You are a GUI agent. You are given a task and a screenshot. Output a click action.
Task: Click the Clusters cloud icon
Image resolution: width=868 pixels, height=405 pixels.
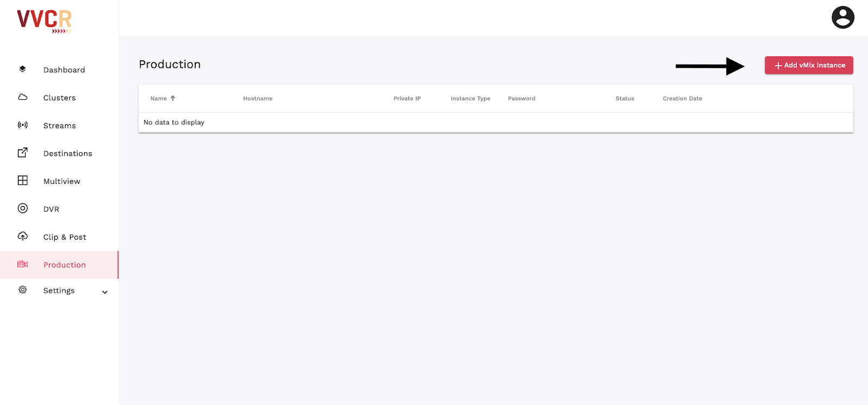click(22, 97)
